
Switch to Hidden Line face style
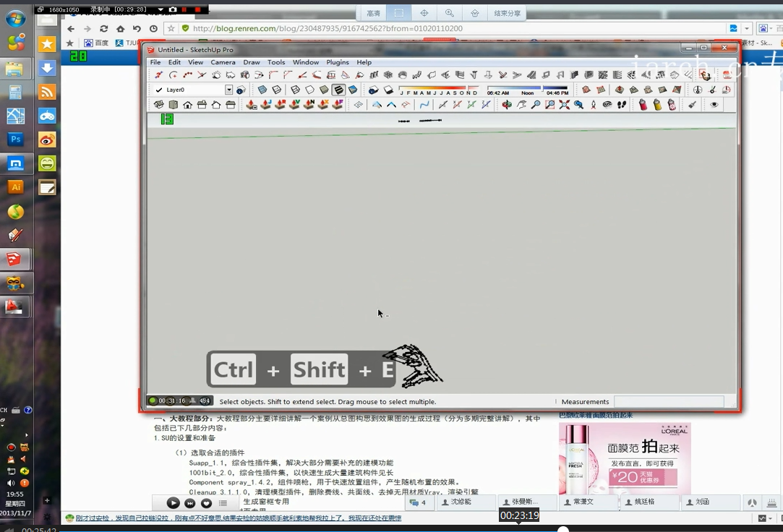pyautogui.click(x=309, y=90)
